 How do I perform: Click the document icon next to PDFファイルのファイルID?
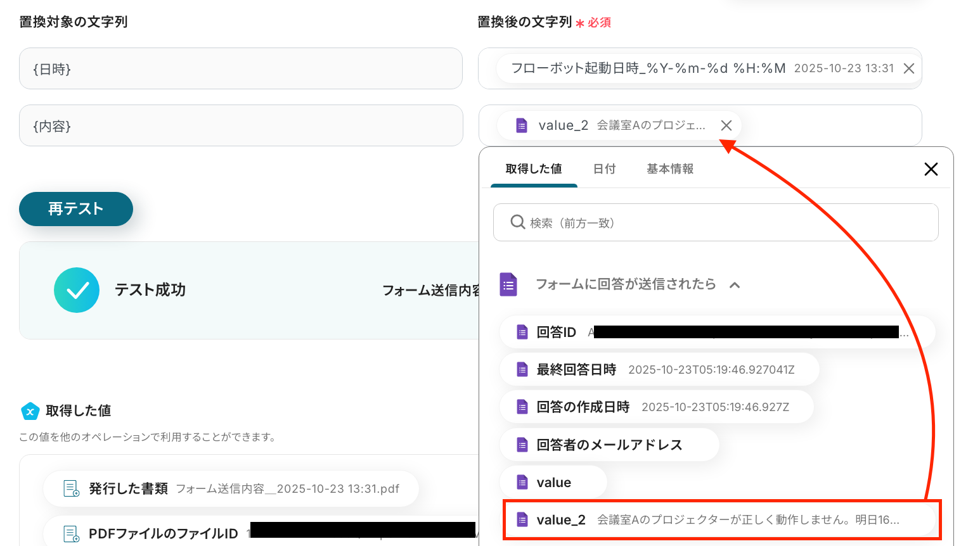tap(71, 533)
